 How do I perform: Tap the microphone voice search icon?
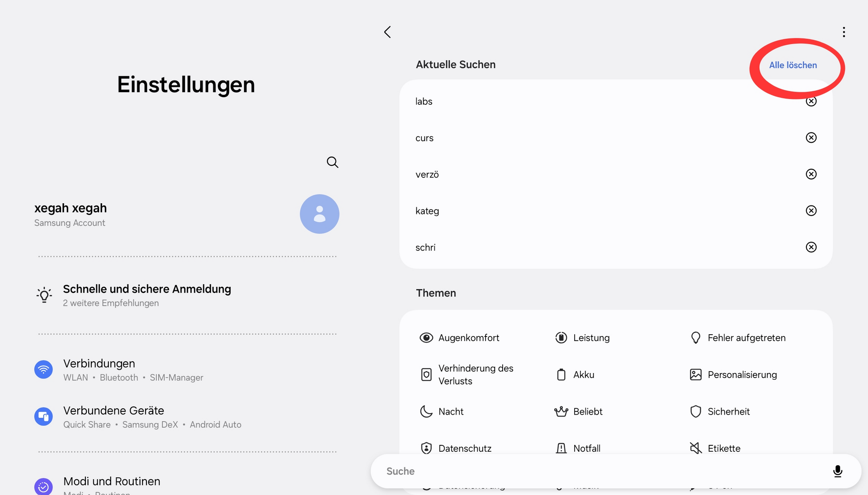pos(837,471)
